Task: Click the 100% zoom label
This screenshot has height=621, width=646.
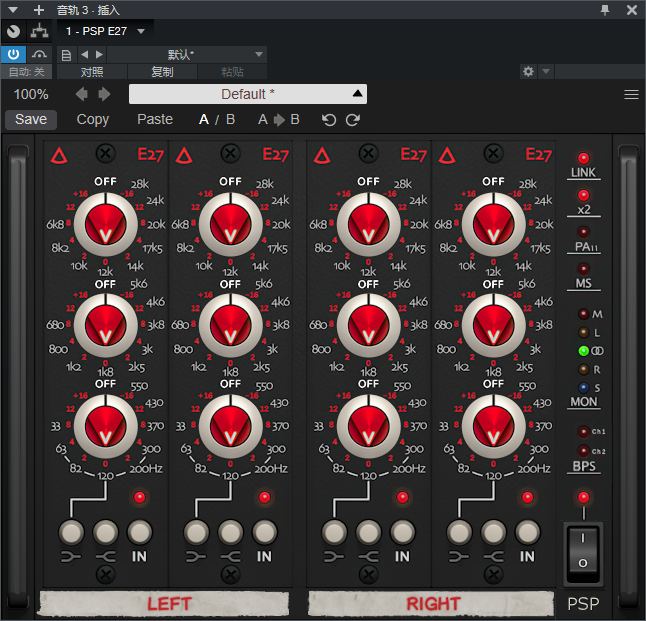Action: pos(31,94)
